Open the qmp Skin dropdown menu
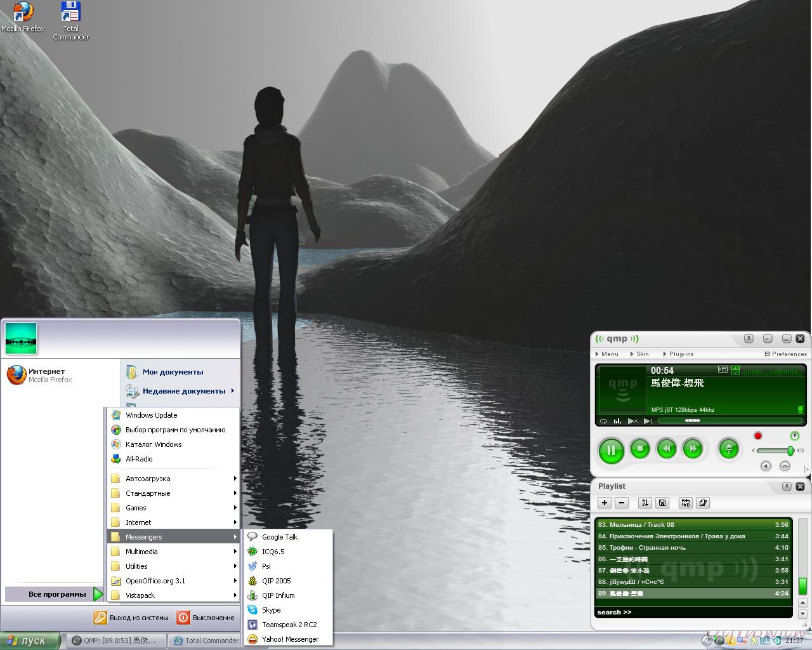The image size is (812, 650). coord(639,354)
